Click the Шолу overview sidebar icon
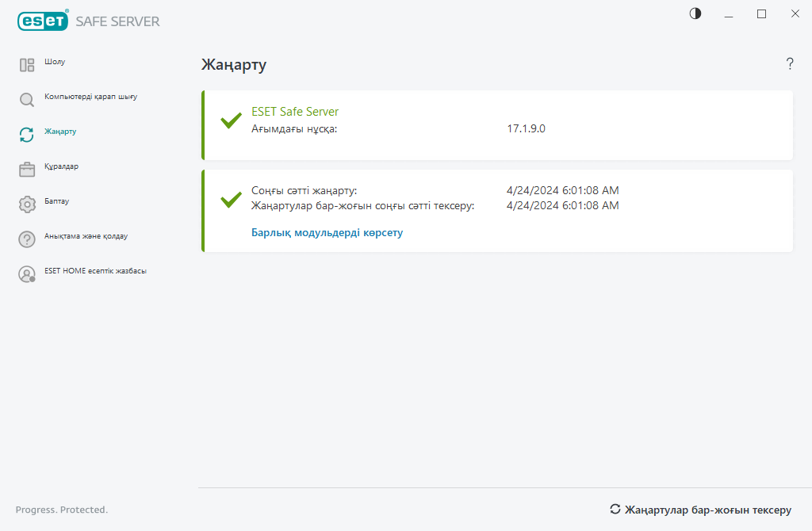Image resolution: width=812 pixels, height=531 pixels. click(x=27, y=65)
